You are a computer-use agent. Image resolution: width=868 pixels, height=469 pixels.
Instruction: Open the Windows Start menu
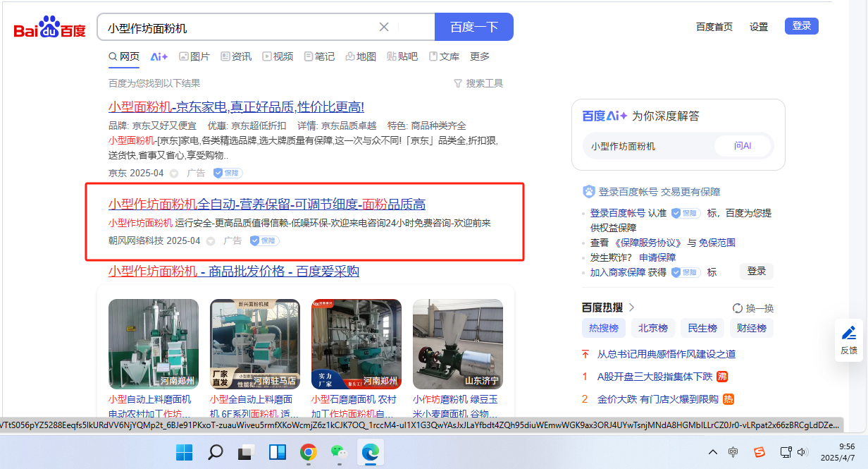pyautogui.click(x=184, y=451)
